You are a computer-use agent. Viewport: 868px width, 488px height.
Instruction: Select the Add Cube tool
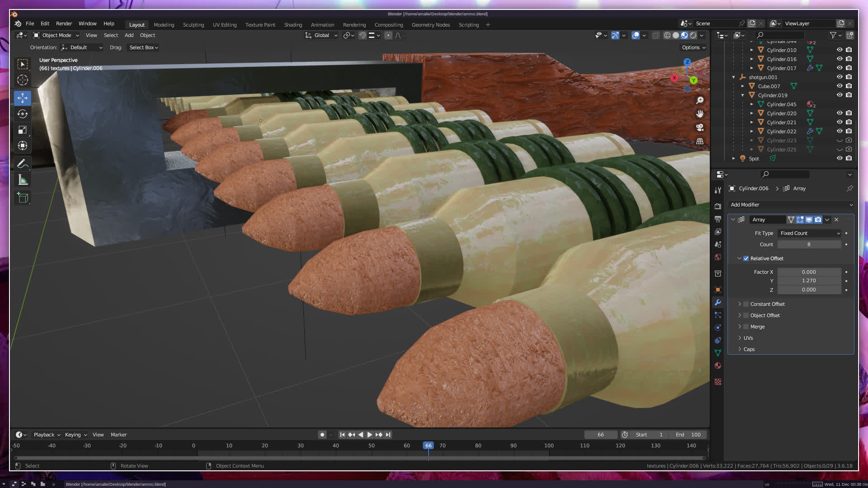click(23, 197)
